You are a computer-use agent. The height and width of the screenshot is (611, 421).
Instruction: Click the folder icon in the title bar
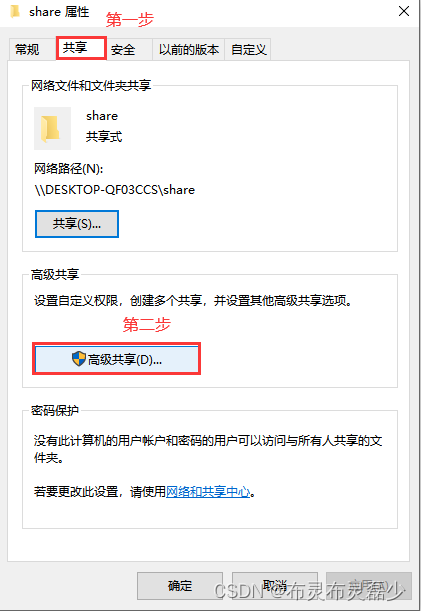pyautogui.click(x=14, y=11)
